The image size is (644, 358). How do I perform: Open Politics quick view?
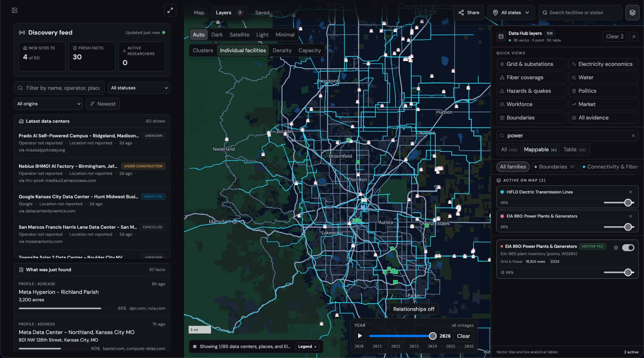click(603, 91)
